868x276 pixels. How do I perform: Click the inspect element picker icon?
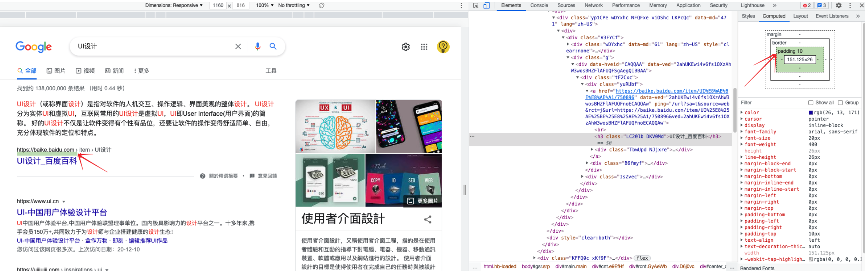[x=476, y=5]
